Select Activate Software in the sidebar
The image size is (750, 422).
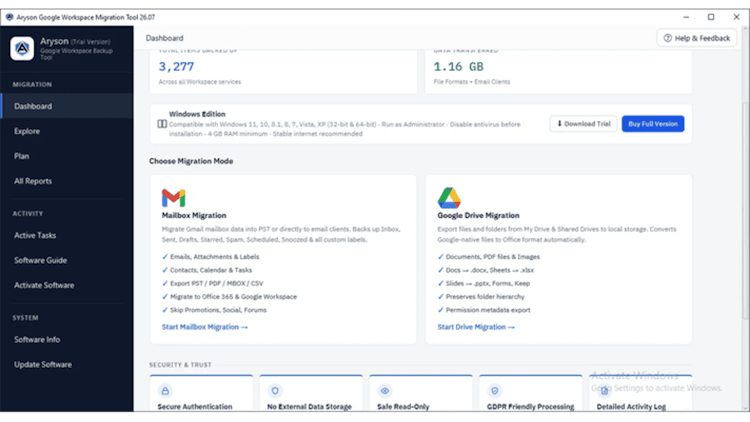tap(67, 285)
